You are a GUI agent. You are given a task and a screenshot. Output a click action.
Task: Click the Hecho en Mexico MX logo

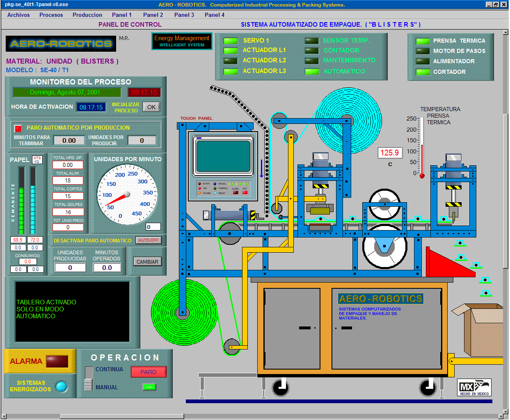pos(474,387)
